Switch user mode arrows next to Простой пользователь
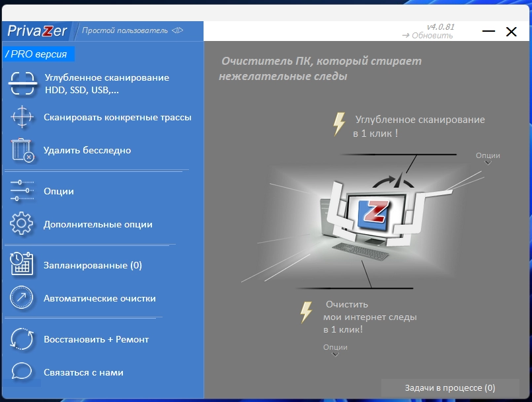 pos(178,30)
